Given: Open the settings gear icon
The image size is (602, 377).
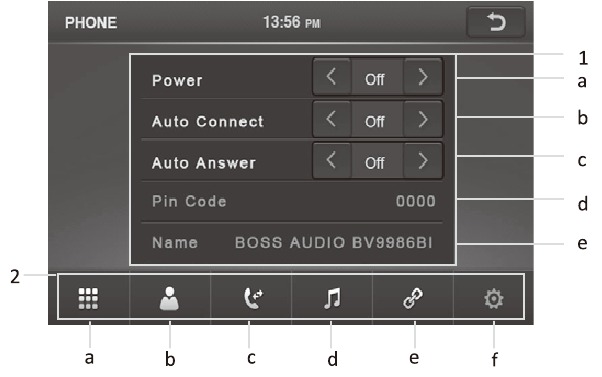Looking at the screenshot, I should (494, 299).
